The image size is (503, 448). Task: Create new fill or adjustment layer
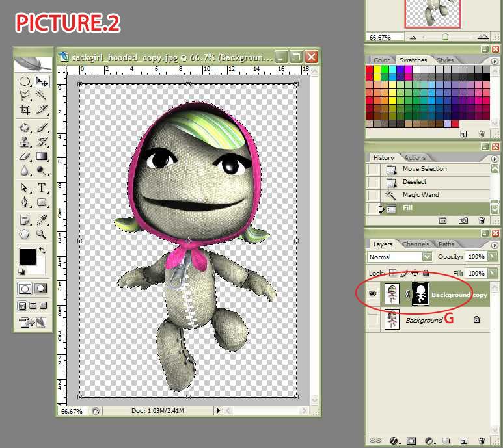[429, 441]
